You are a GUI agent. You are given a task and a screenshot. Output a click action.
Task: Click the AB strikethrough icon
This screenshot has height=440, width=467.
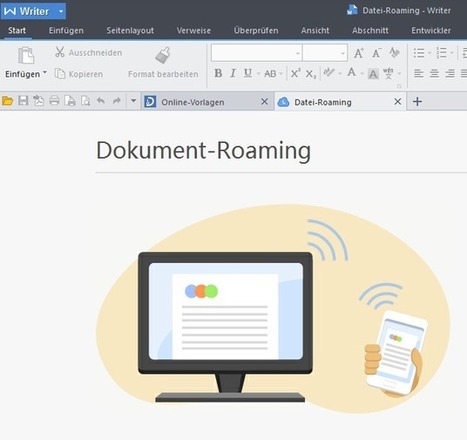click(270, 73)
